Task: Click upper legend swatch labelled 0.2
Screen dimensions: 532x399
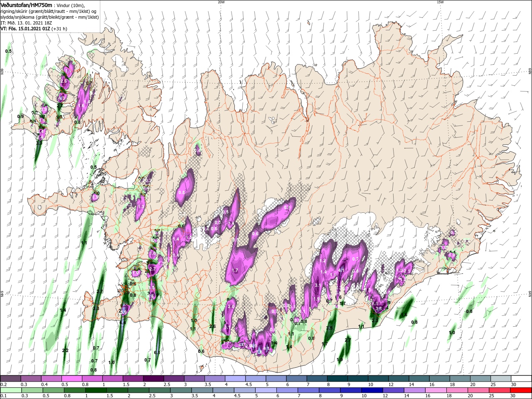Action: coord(10,379)
